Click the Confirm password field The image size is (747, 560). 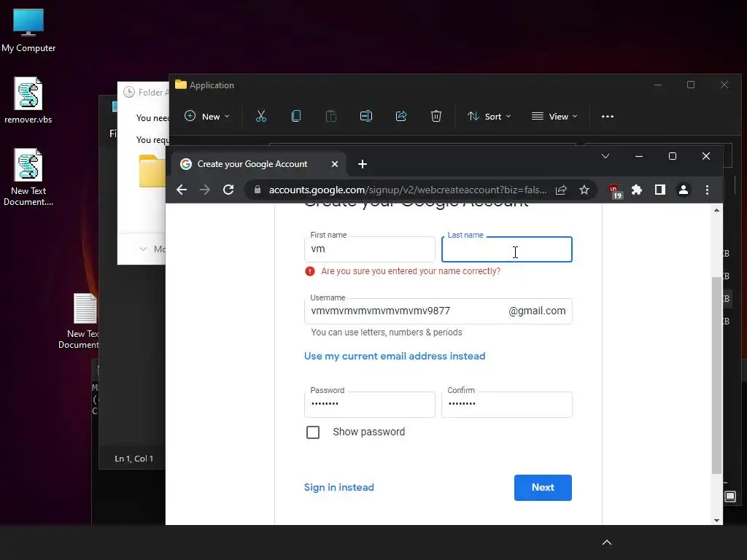pos(506,404)
